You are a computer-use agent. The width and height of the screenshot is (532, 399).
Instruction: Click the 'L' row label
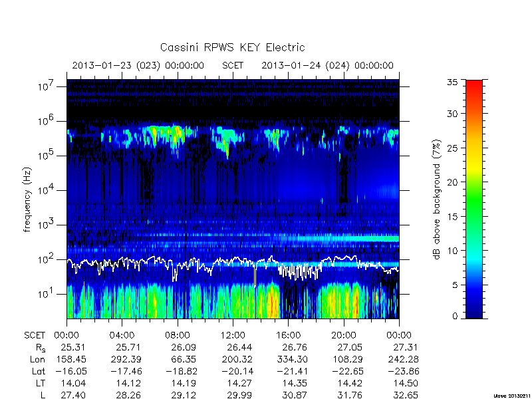pyautogui.click(x=43, y=395)
